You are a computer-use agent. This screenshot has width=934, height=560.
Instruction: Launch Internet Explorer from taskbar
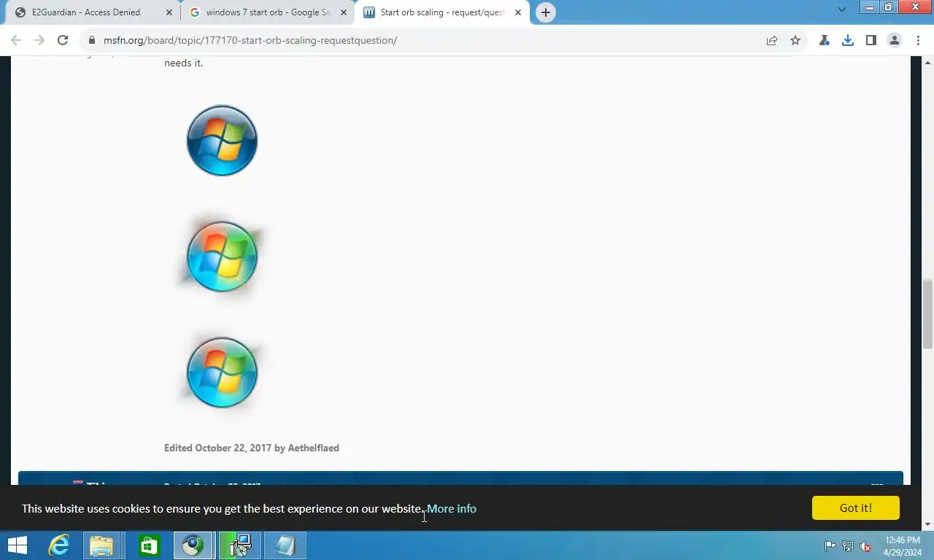point(58,545)
